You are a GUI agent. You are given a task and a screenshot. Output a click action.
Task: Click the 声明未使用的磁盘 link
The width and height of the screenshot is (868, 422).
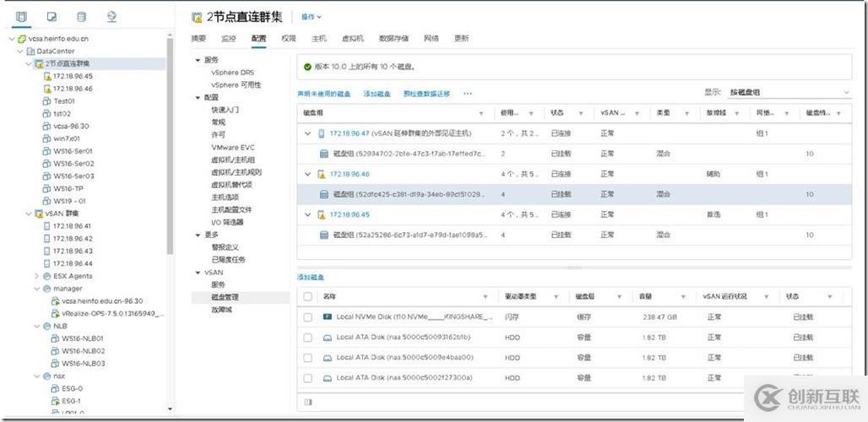pos(324,94)
